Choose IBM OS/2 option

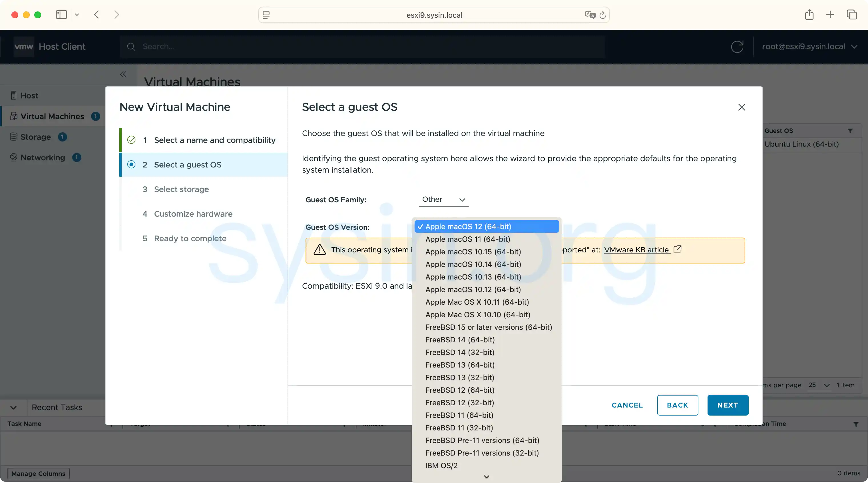[486, 466]
